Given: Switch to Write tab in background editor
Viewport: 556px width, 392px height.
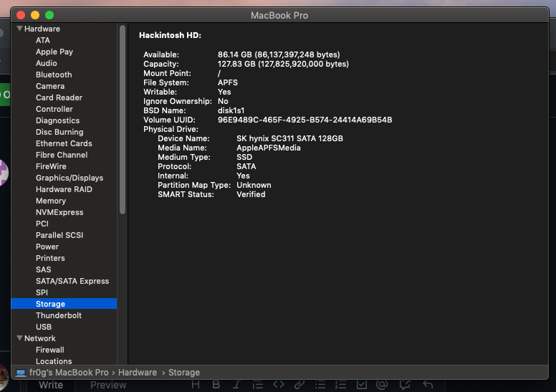Looking at the screenshot, I should 51,385.
